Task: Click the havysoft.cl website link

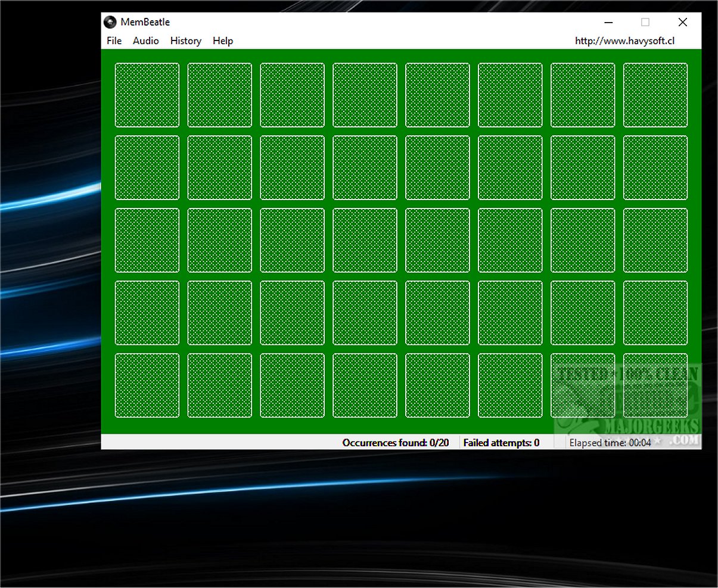Action: [624, 41]
